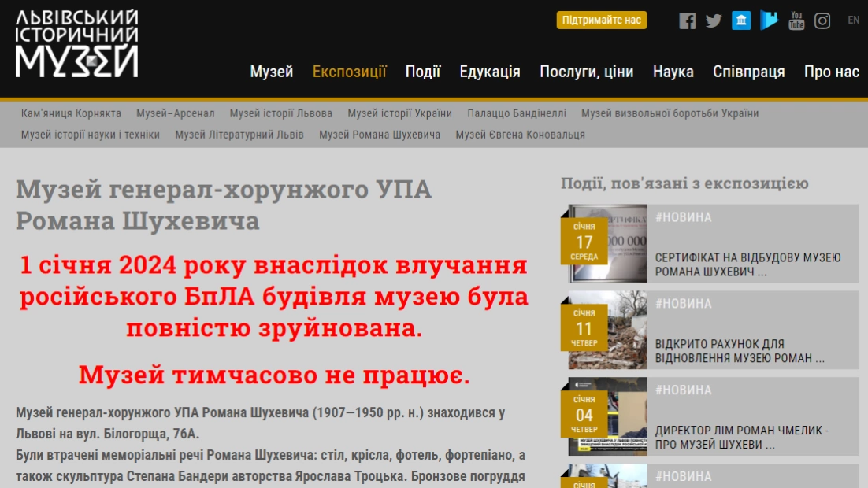Go to Послуги, ціни menu

[587, 72]
